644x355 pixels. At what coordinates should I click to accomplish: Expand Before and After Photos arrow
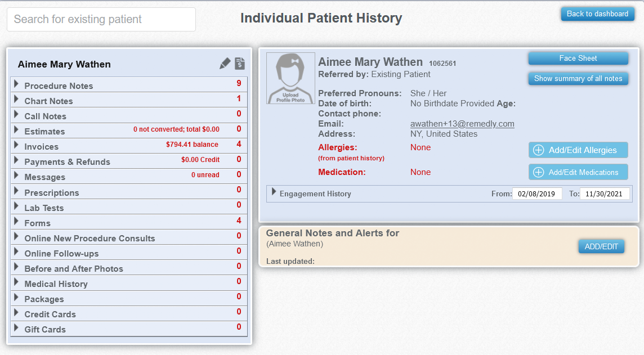[x=16, y=266]
